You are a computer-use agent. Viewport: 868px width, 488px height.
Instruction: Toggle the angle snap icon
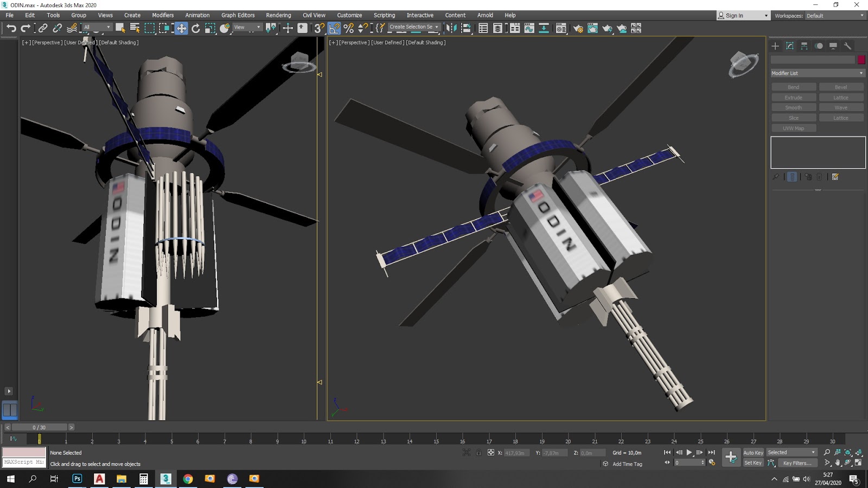click(x=333, y=28)
